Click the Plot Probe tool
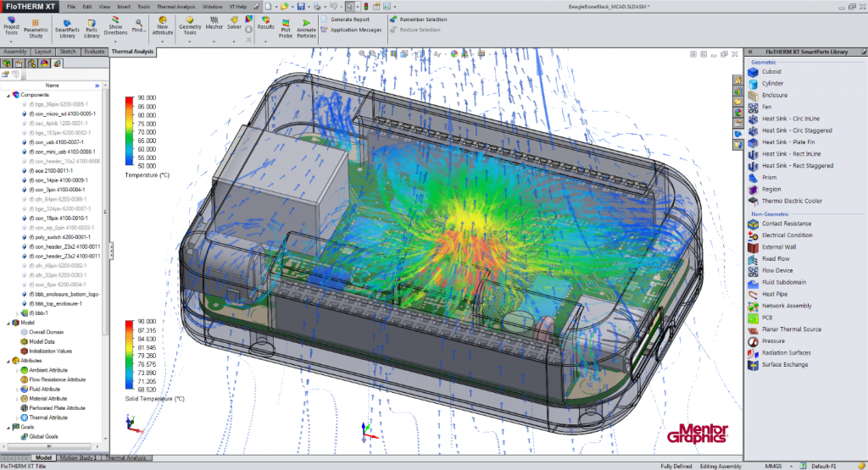Viewport: 868px width, 470px height. (x=285, y=28)
